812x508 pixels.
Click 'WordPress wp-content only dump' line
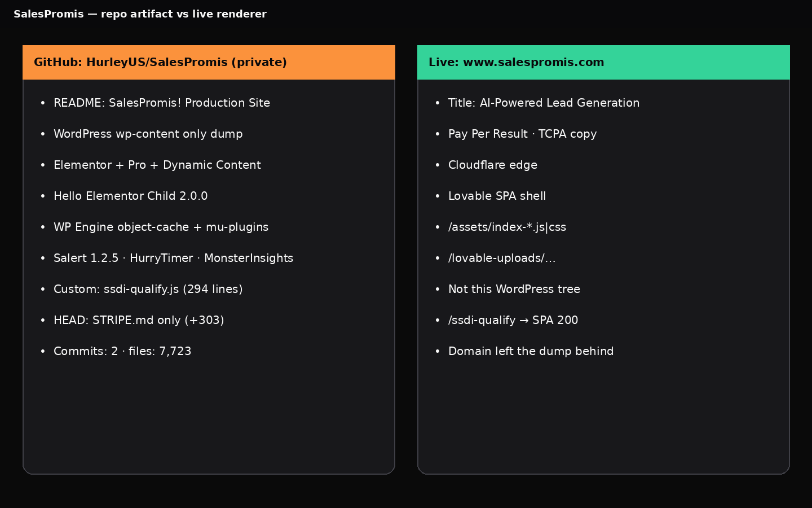pyautogui.click(x=148, y=134)
